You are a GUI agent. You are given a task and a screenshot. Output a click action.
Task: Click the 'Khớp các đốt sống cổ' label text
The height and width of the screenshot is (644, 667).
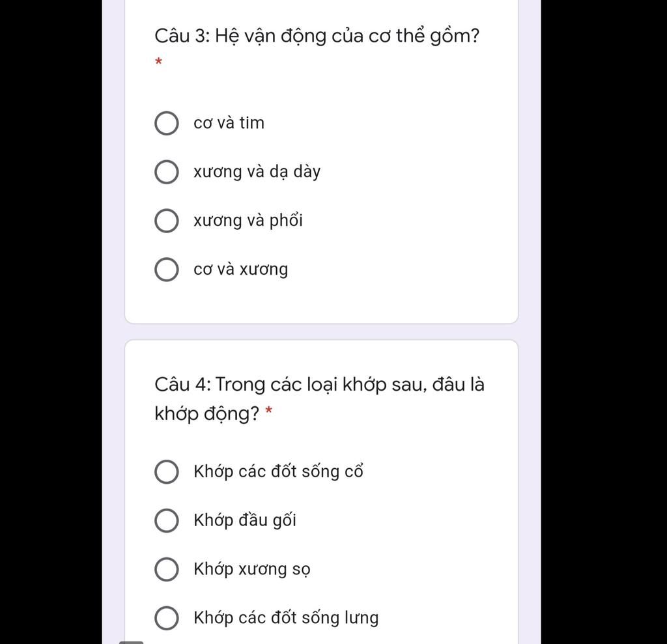click(279, 471)
